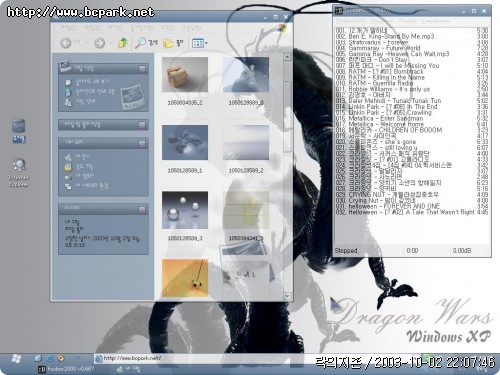Screen dimensions: 500x375
Task: Select track 018 CHILDREN OF BODOM
Action: [x=412, y=130]
